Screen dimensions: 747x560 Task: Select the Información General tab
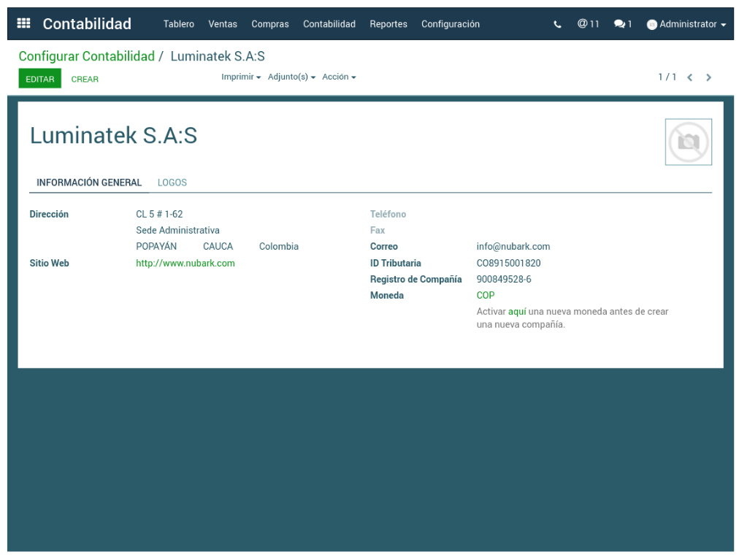point(89,183)
